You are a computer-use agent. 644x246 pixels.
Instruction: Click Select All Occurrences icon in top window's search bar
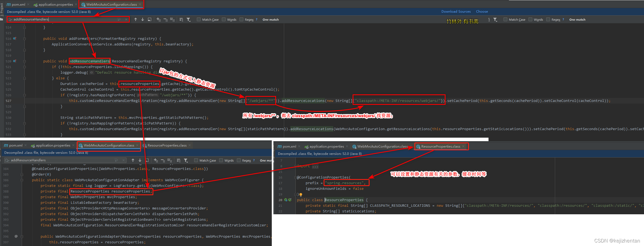coord(172,19)
